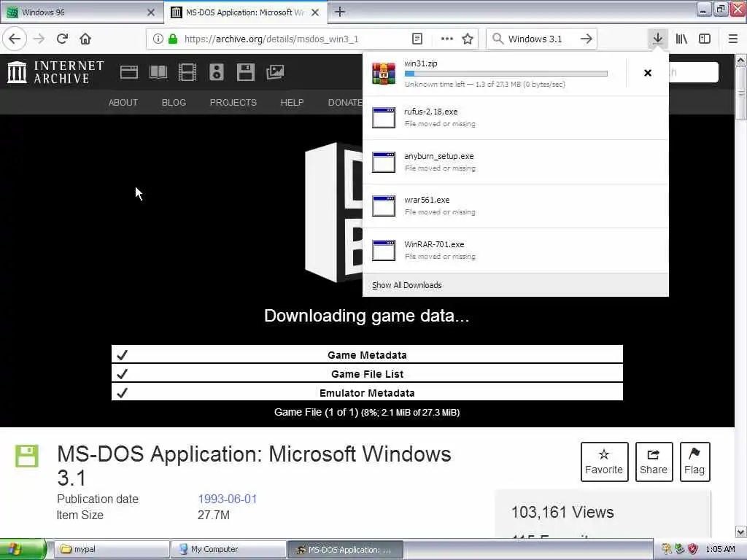
Task: Click the scrollbar up arrow
Action: click(x=740, y=60)
